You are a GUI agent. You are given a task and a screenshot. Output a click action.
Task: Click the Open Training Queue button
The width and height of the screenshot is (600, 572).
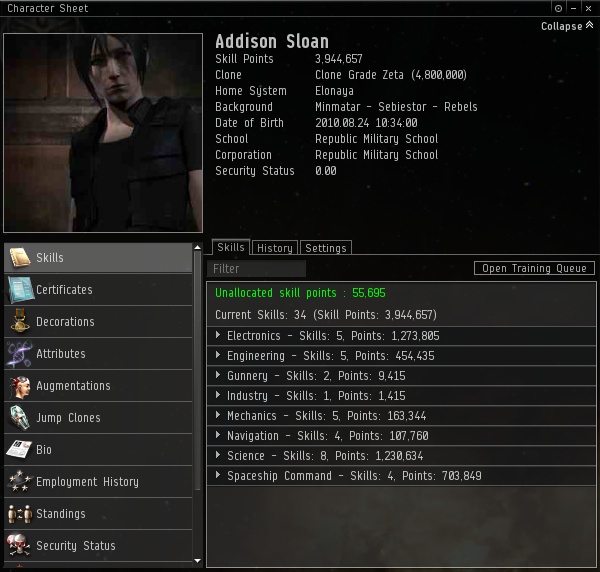point(534,268)
